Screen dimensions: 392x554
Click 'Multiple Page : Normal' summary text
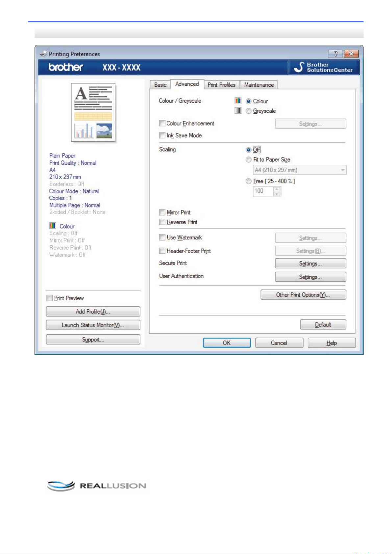click(x=75, y=205)
